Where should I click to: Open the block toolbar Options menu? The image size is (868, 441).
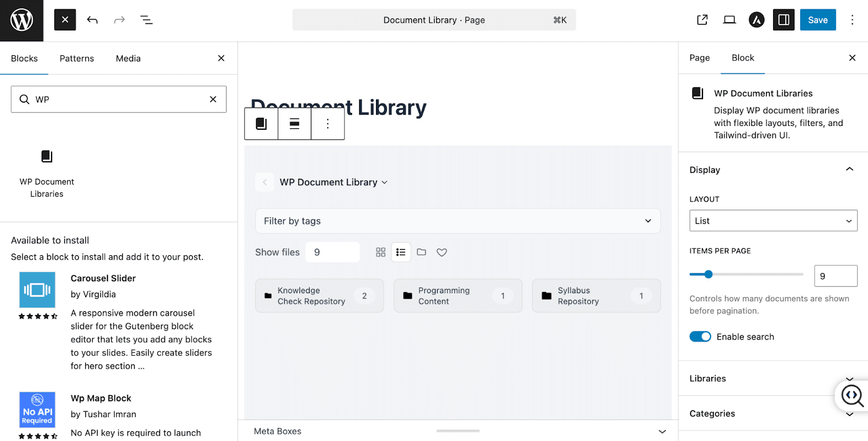point(328,124)
